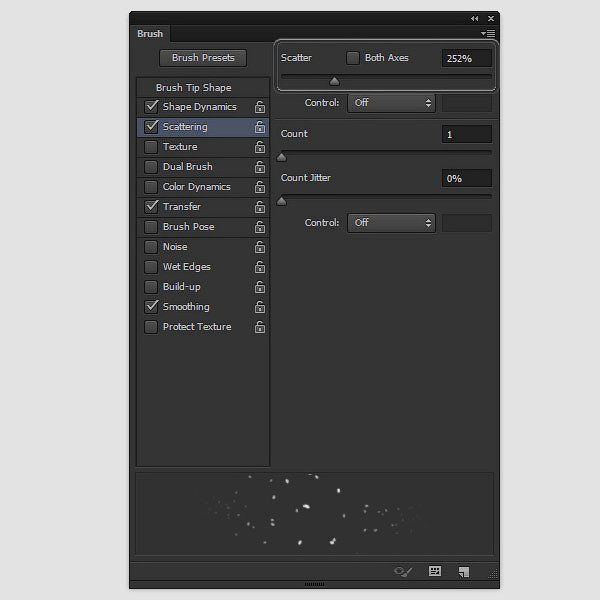Click the brush stroke preview area
This screenshot has width=600, height=600.
315,513
